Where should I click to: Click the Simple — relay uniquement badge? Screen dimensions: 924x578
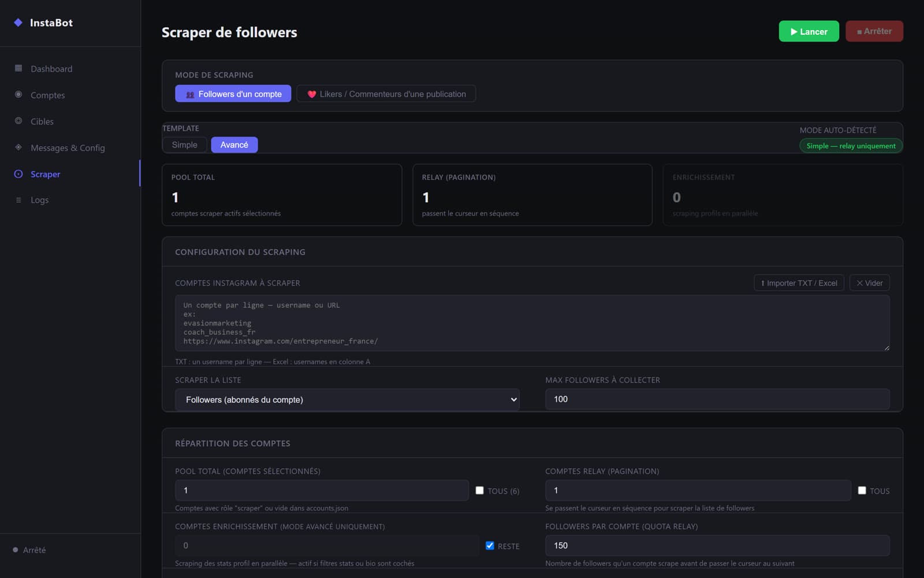851,146
